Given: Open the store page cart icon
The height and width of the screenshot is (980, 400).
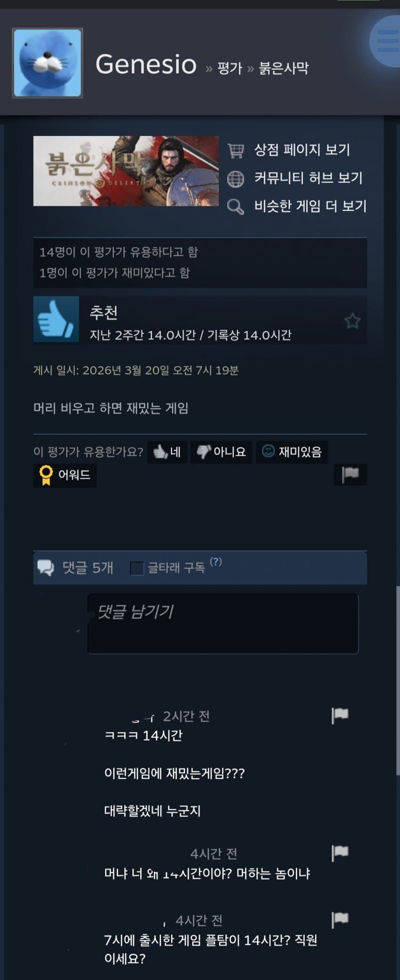Looking at the screenshot, I should [236, 151].
